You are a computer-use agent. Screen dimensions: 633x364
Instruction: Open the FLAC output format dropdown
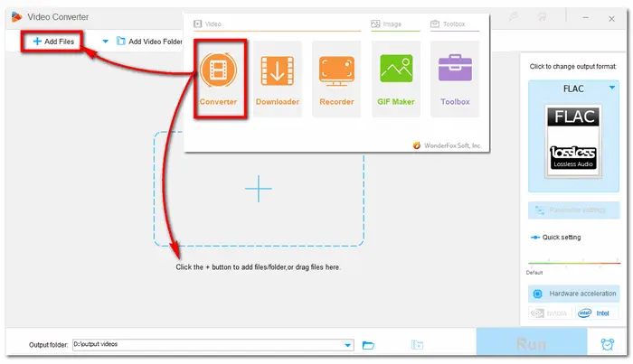[612, 88]
